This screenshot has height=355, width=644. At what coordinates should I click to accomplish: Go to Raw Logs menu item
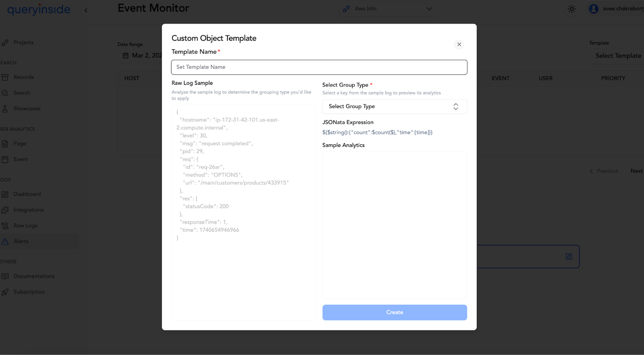[x=25, y=226]
